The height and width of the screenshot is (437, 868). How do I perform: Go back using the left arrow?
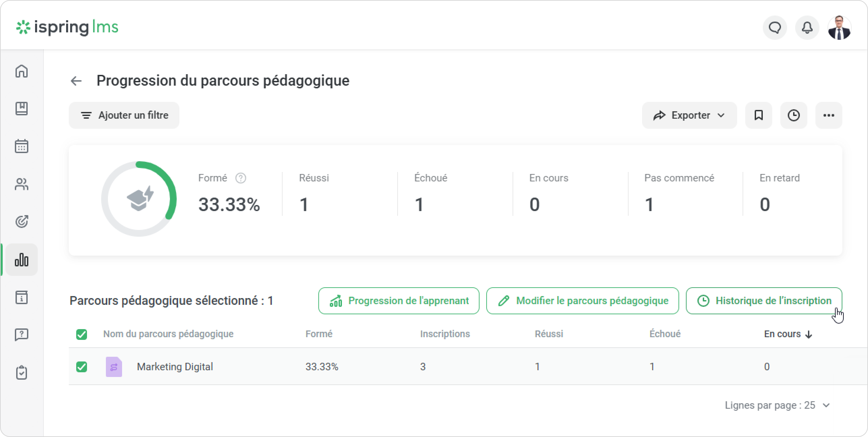click(76, 81)
